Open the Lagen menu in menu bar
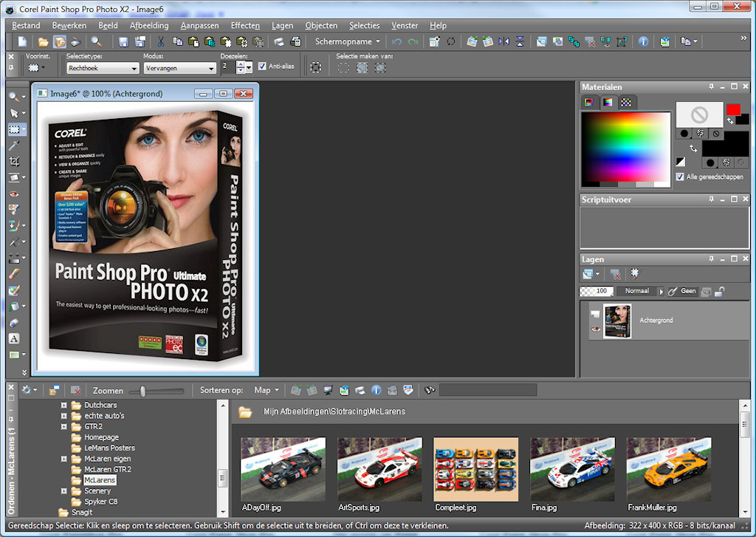This screenshot has height=537, width=756. click(x=283, y=25)
